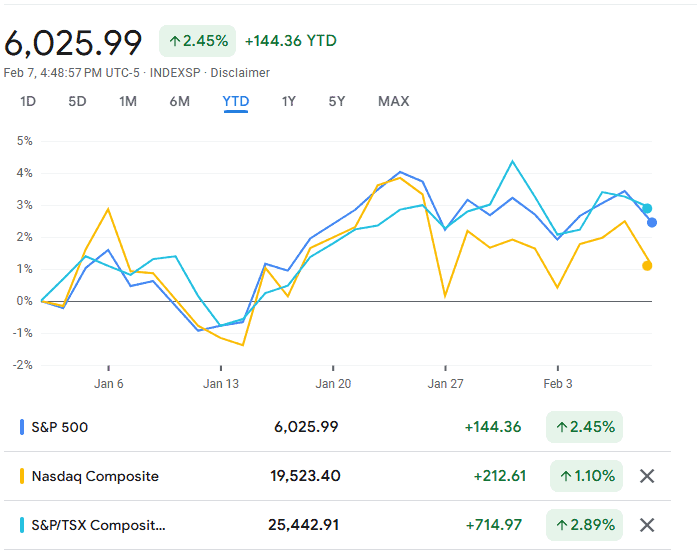Viewport: 697px width, 553px height.
Task: Click the large 6,025.99 price
Action: click(x=73, y=43)
